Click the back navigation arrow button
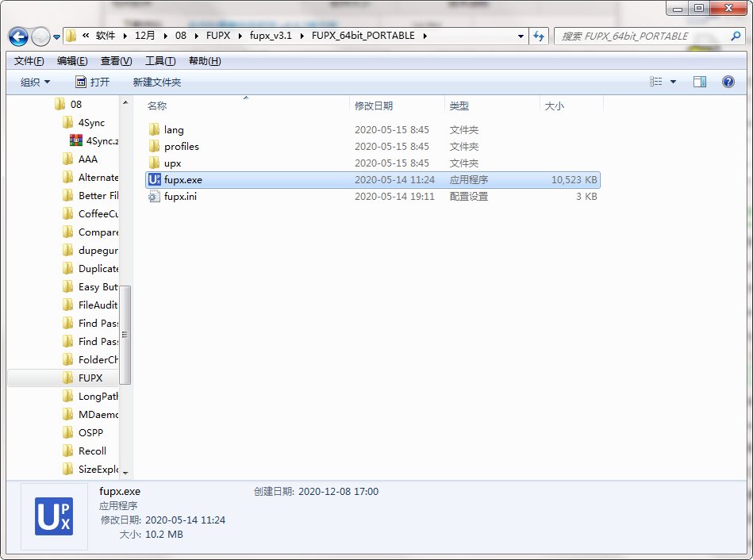Image resolution: width=753 pixels, height=560 pixels. click(x=18, y=36)
